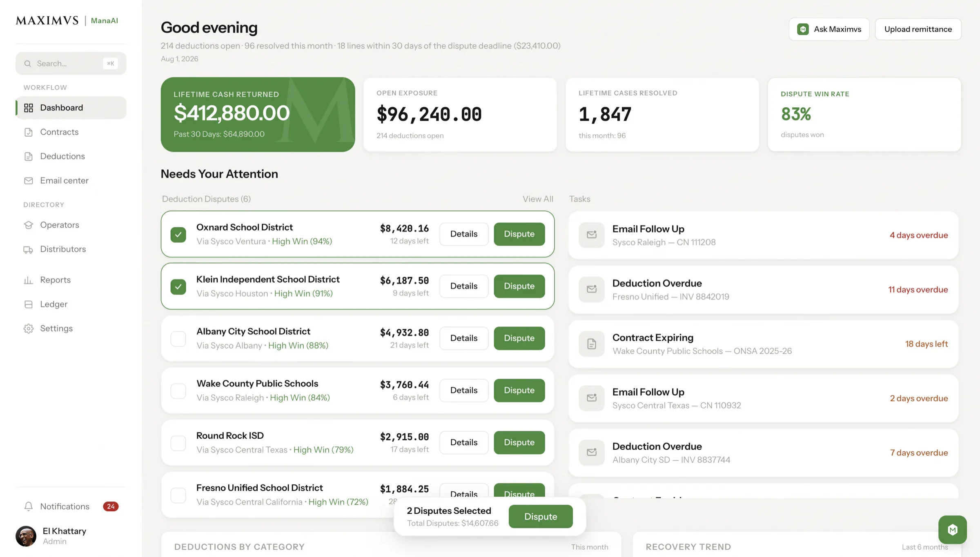Open Details for Oxnard School District
Screen dimensions: 980x557
[464, 234]
